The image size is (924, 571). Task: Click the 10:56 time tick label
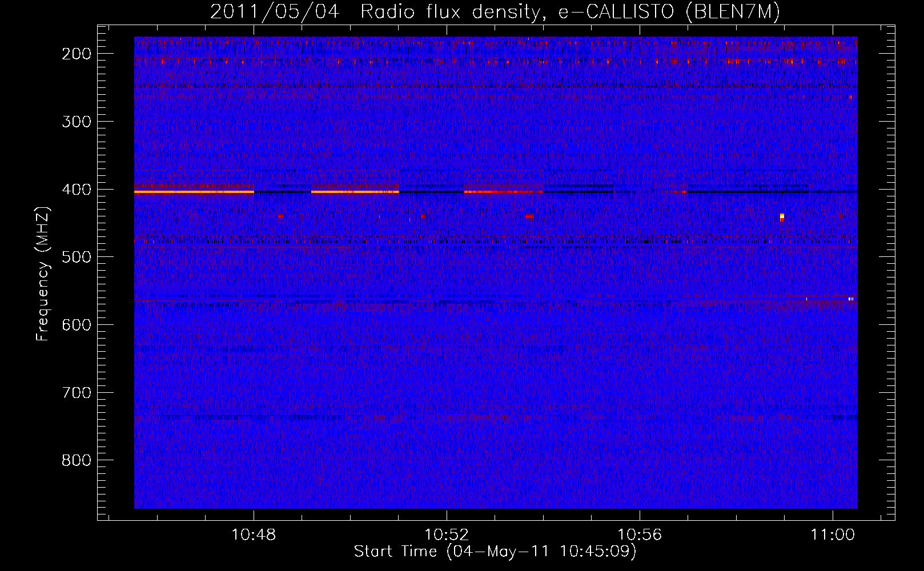640,535
